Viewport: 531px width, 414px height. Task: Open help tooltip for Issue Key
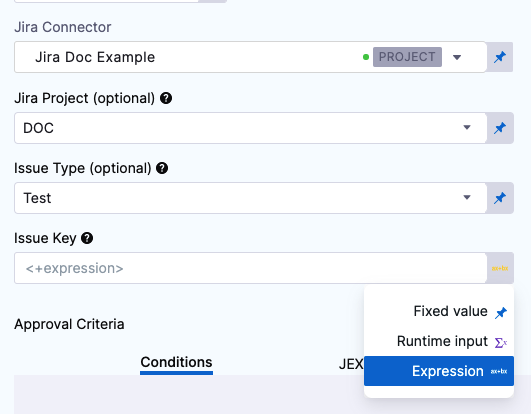87,238
